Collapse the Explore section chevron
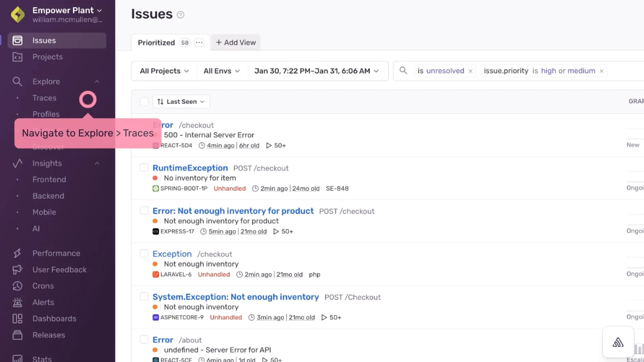This screenshot has width=644, height=362. pos(97,81)
